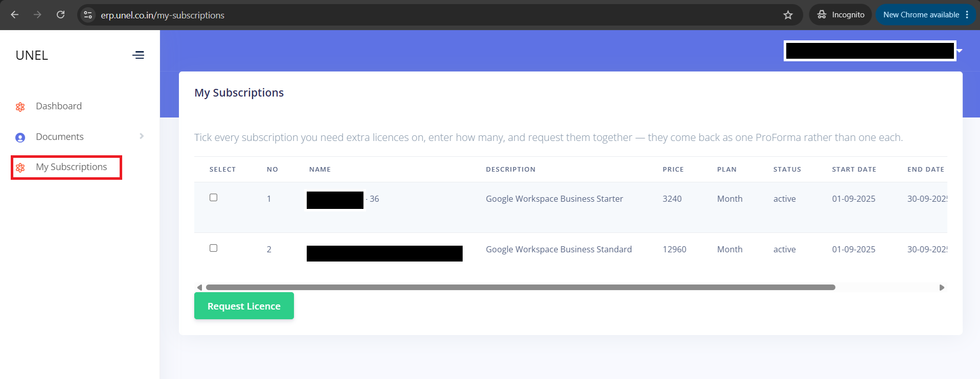This screenshot has width=980, height=379.
Task: Click the Dashboard atom icon in sidebar
Action: [x=20, y=107]
